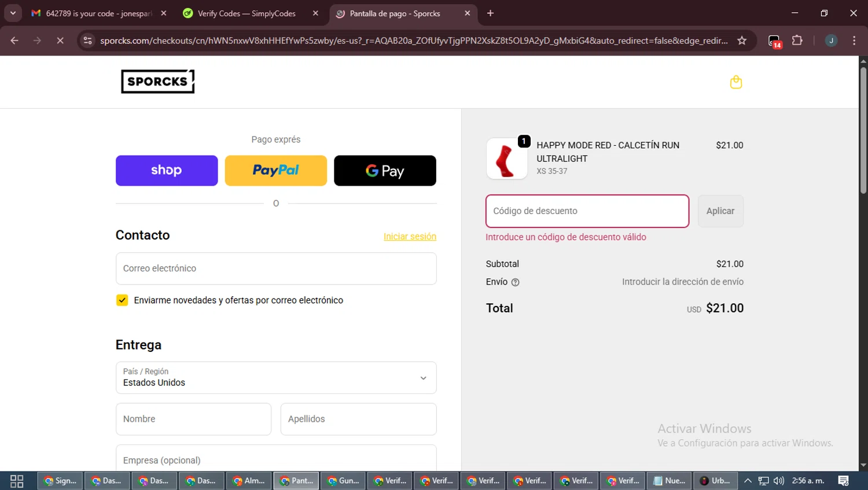The width and height of the screenshot is (868, 490).
Task: Open the tab search dropdown arrow
Action: tap(13, 13)
